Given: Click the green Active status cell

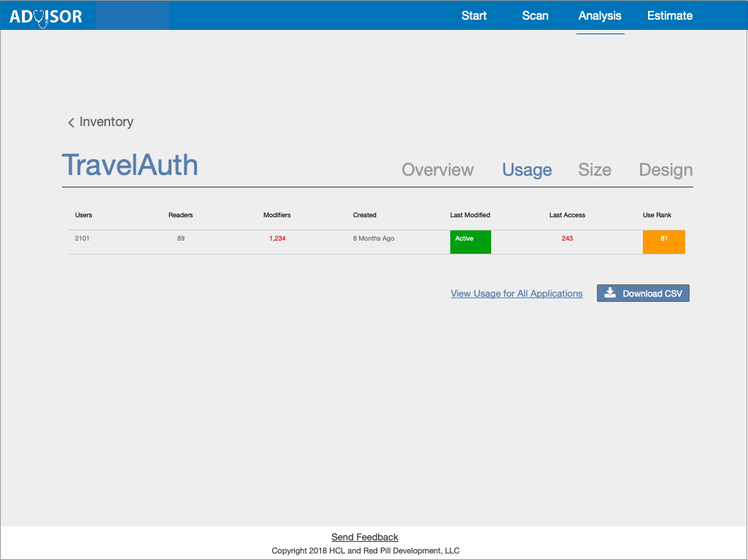Looking at the screenshot, I should pos(470,241).
